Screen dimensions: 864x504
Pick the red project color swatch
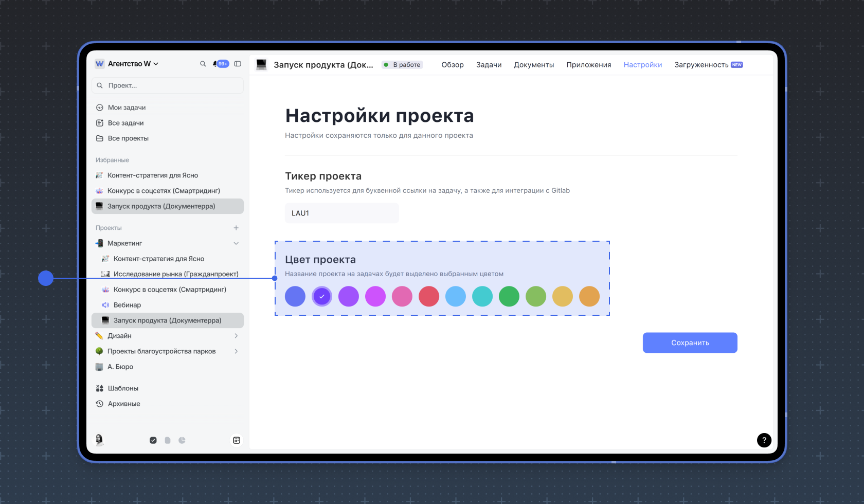coord(429,297)
